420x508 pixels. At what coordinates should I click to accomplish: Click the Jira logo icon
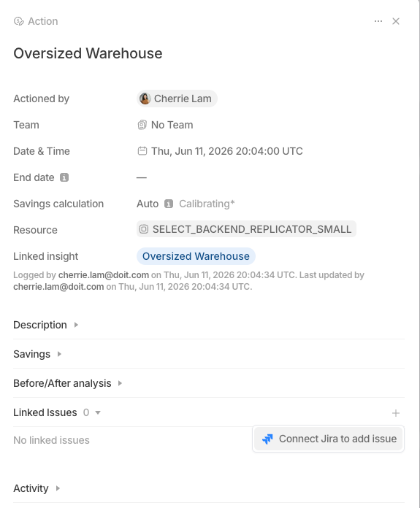tap(267, 439)
